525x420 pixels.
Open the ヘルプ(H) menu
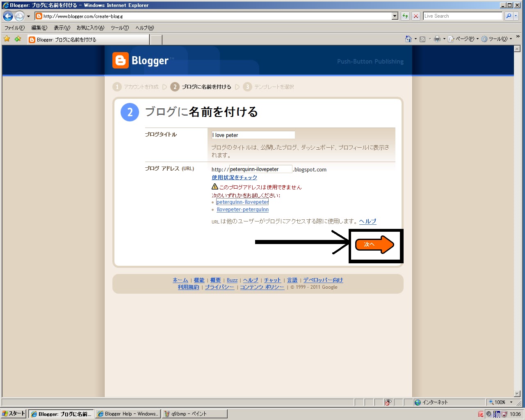(x=145, y=28)
